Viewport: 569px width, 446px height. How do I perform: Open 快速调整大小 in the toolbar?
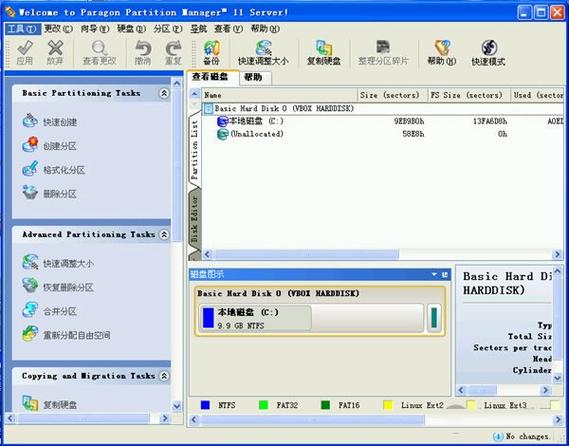click(x=263, y=53)
